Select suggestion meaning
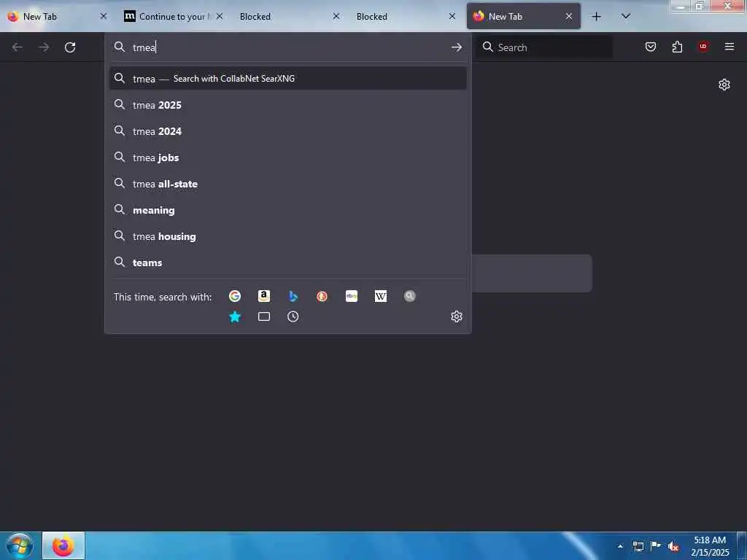Screen dimensions: 747x560 (287, 210)
